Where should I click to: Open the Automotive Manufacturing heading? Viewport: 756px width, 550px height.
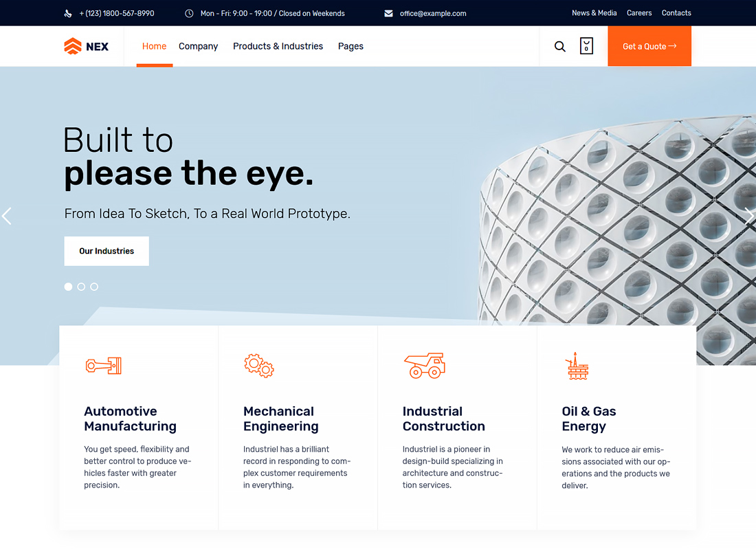pyautogui.click(x=130, y=419)
